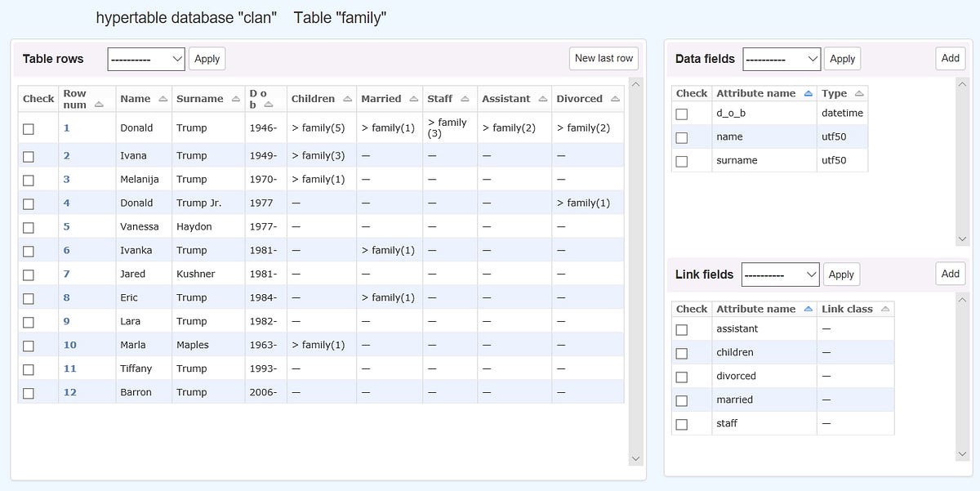Sort rows by Married column arrow

coord(413,99)
